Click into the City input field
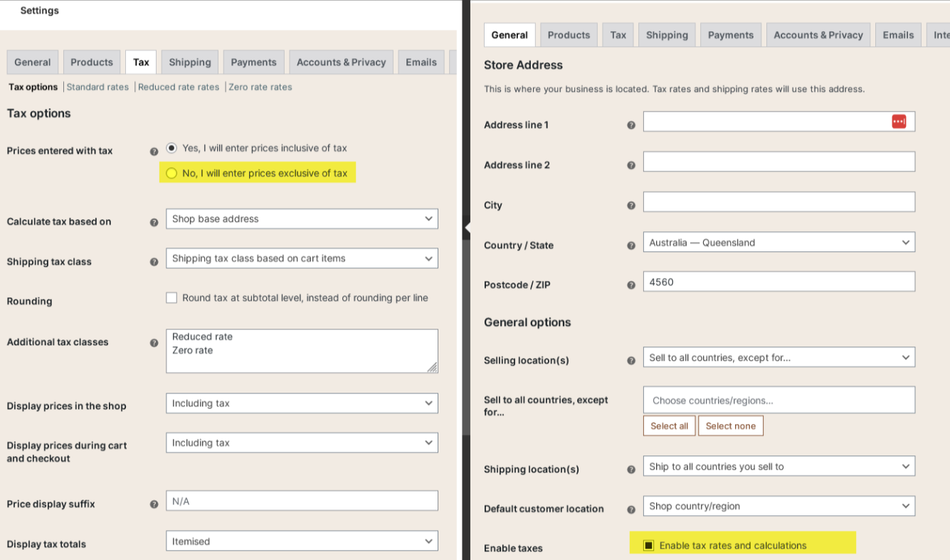Image resolution: width=950 pixels, height=560 pixels. point(779,202)
